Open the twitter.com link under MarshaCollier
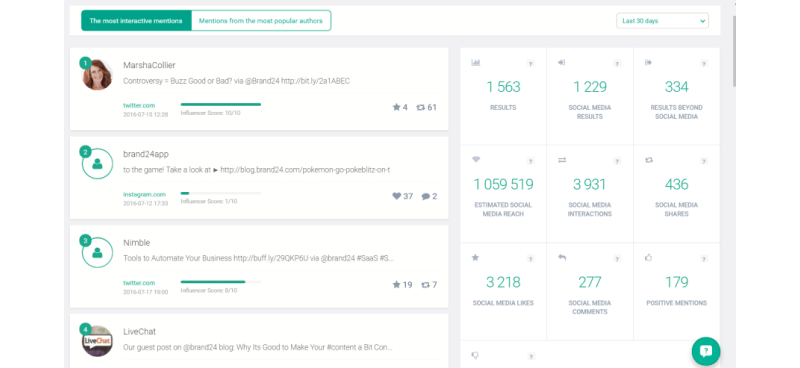Image resolution: width=800 pixels, height=368 pixels. coord(139,105)
